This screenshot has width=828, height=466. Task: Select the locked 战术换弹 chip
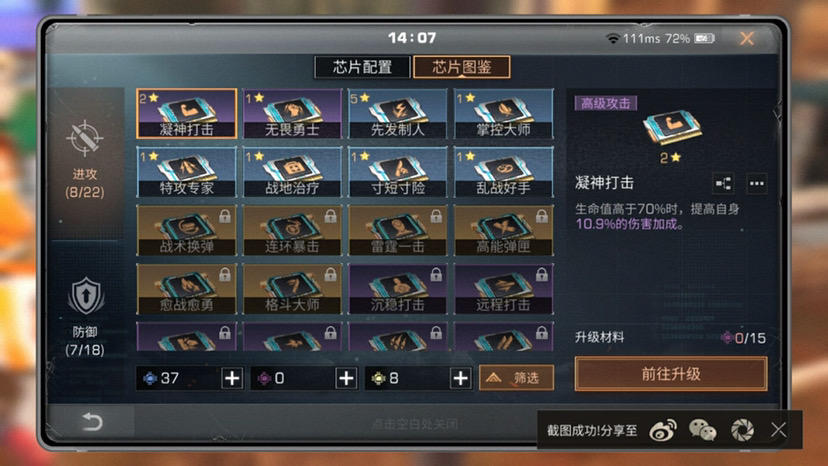point(186,230)
